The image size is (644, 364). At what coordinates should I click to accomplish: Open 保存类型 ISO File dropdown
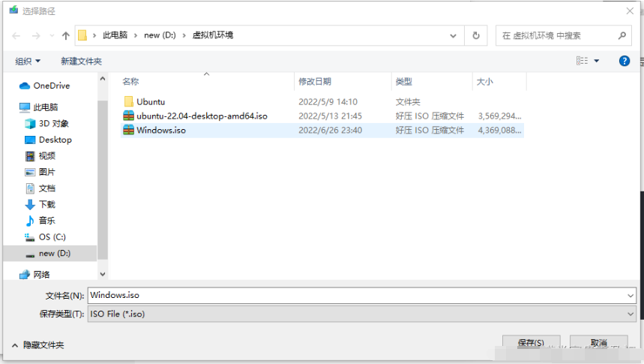(x=362, y=314)
